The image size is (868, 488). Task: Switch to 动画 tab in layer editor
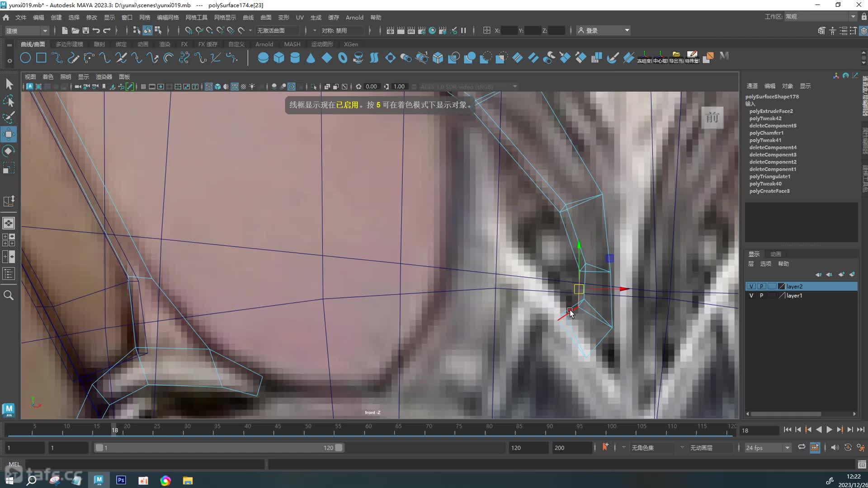(x=776, y=254)
